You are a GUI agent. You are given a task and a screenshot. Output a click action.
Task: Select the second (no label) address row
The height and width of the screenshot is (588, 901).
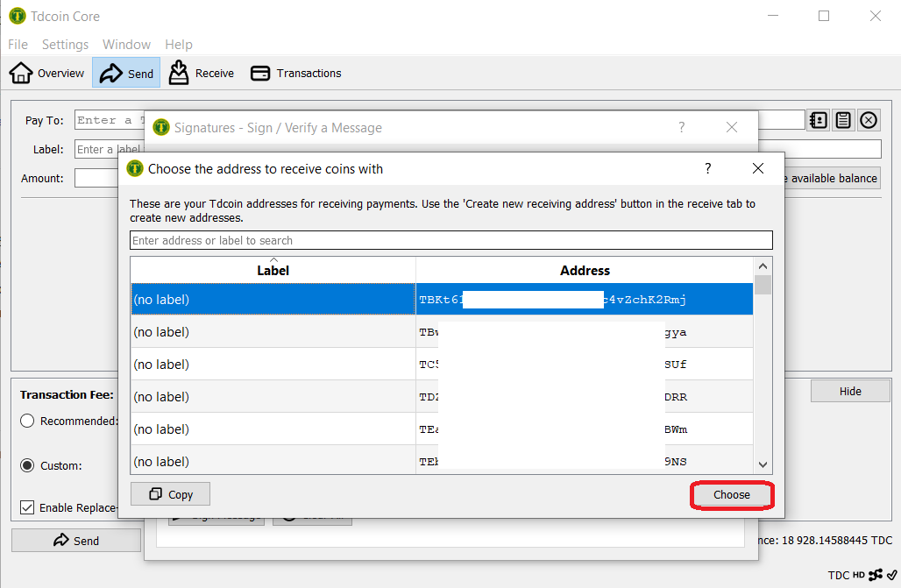[273, 332]
